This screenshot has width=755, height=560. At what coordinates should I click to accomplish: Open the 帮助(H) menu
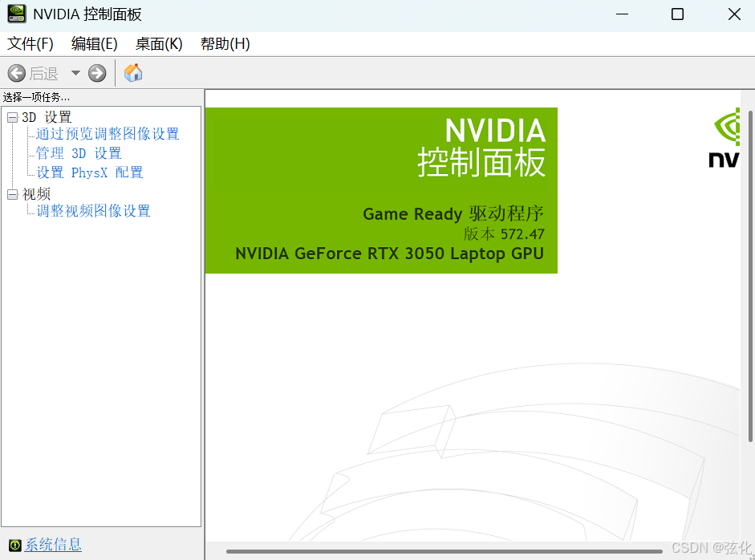(225, 44)
